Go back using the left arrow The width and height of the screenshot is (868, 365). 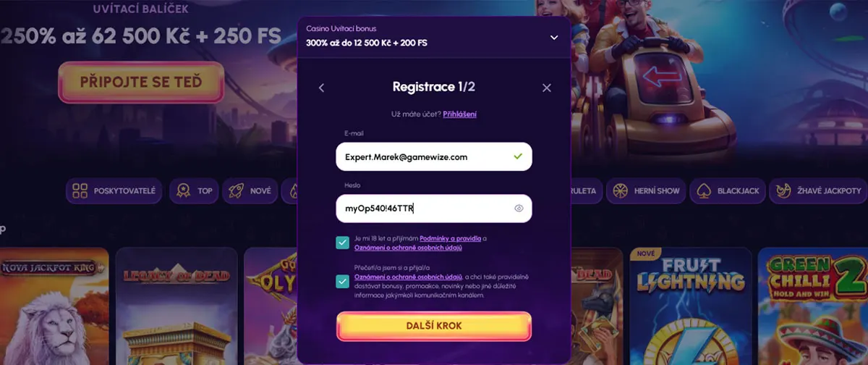[322, 88]
